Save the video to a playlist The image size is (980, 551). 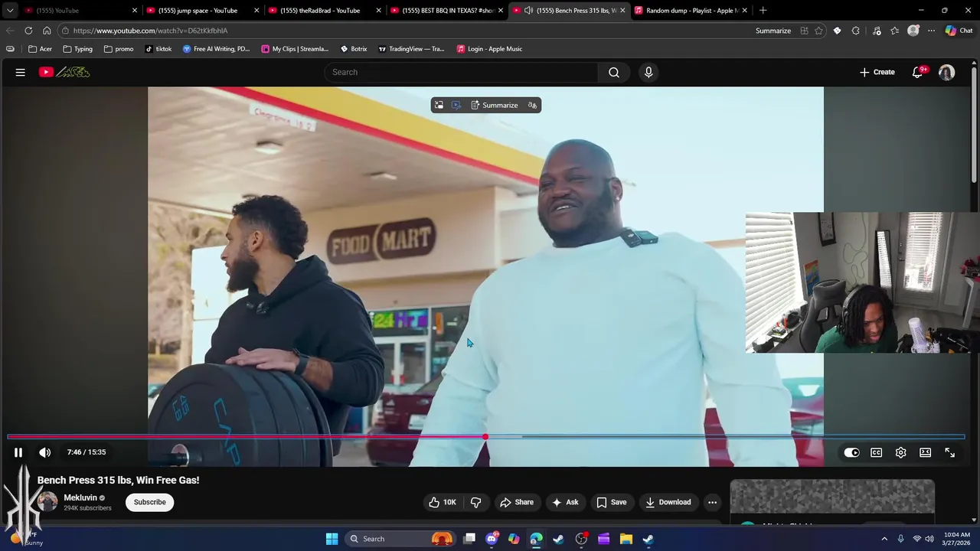coord(612,502)
